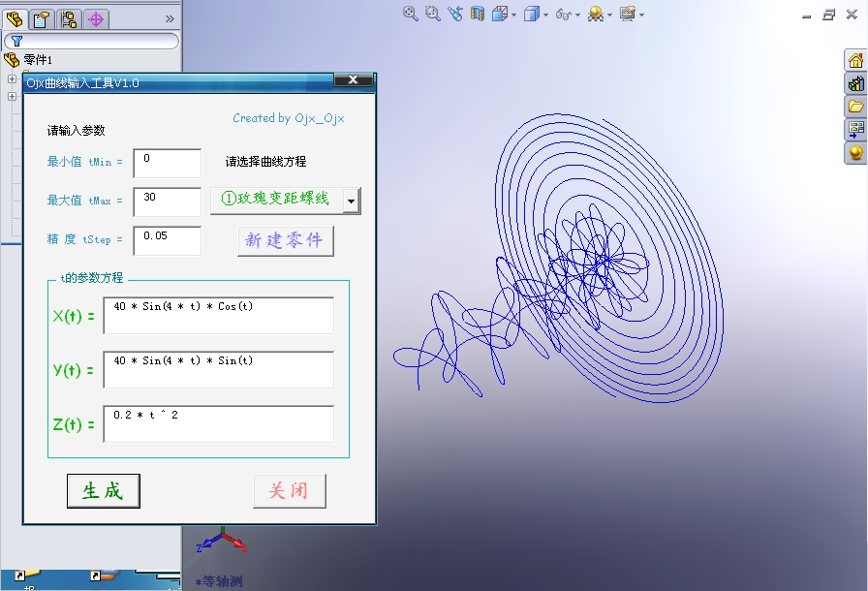Click the 生成 generate button
This screenshot has height=591, width=868.
click(x=103, y=491)
